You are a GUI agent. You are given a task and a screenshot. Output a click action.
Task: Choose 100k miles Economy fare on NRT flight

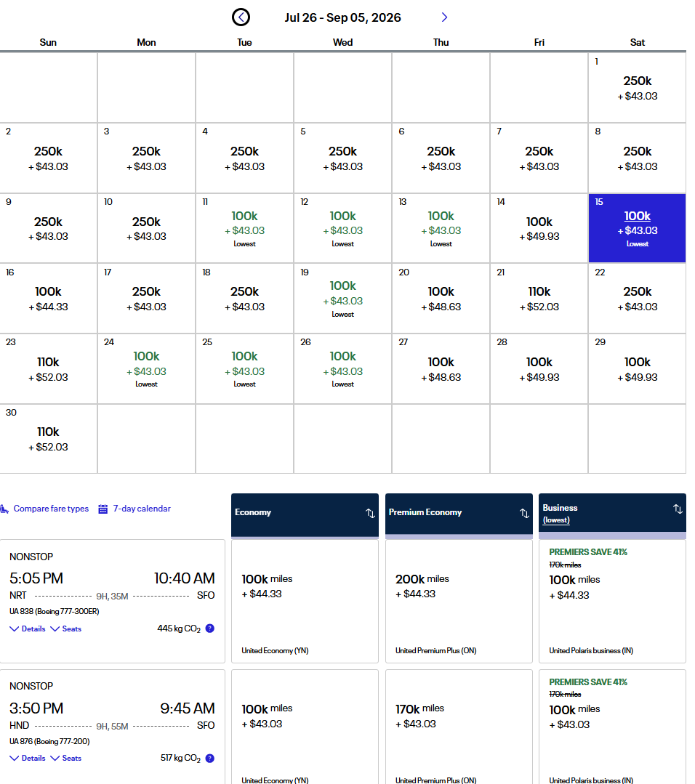coord(304,600)
